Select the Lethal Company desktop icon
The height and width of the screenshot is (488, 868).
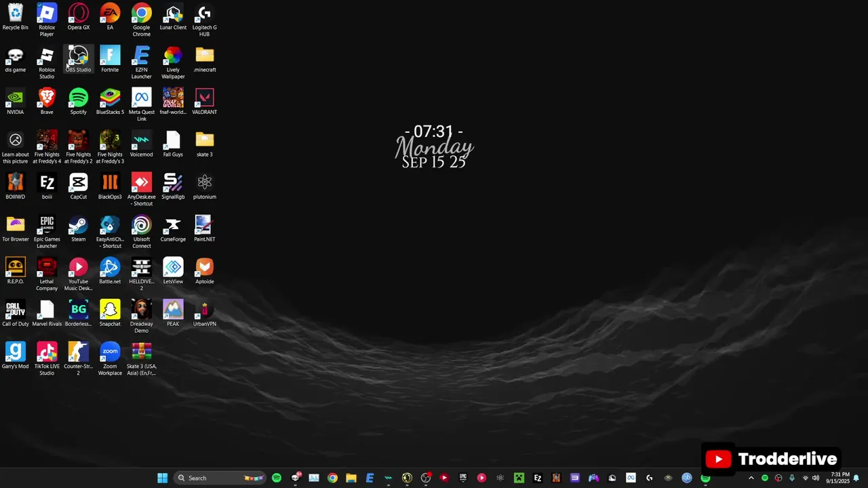click(47, 274)
